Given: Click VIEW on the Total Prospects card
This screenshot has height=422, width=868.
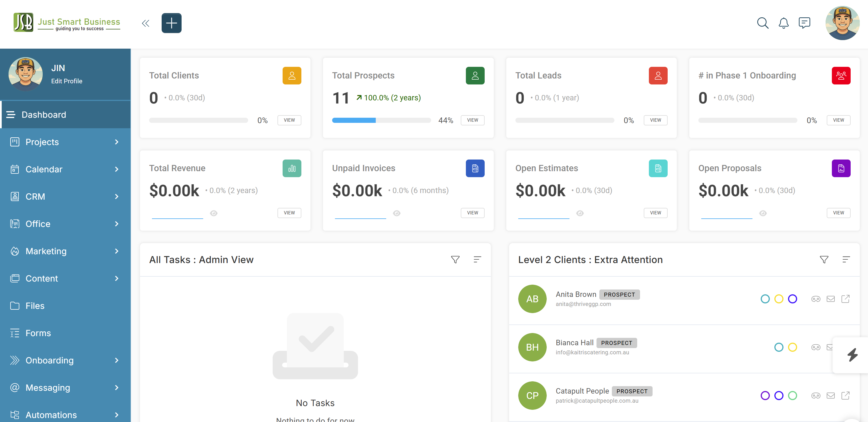Looking at the screenshot, I should (472, 120).
